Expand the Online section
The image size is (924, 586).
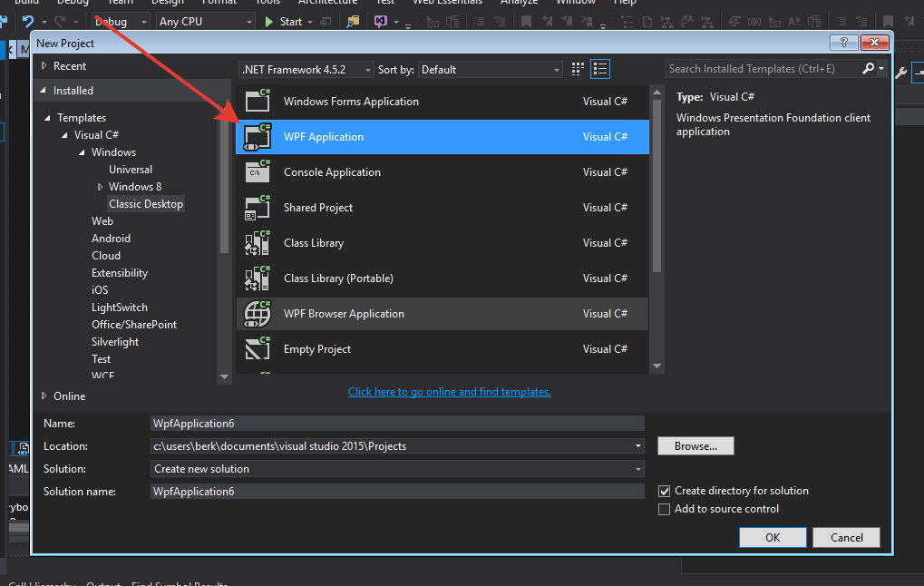[44, 396]
